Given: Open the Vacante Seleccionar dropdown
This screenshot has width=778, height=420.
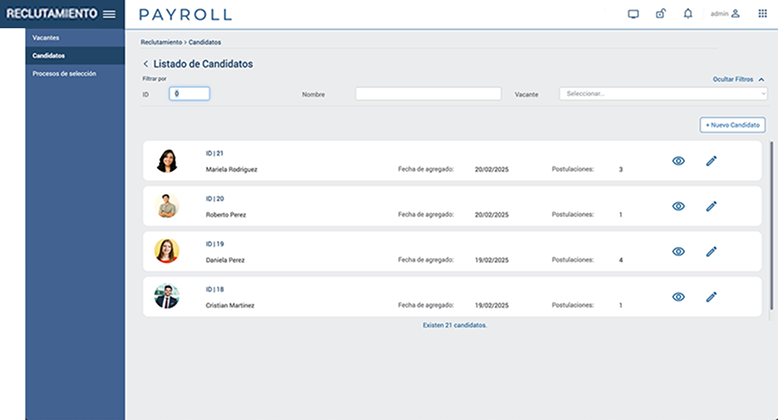Looking at the screenshot, I should [662, 94].
